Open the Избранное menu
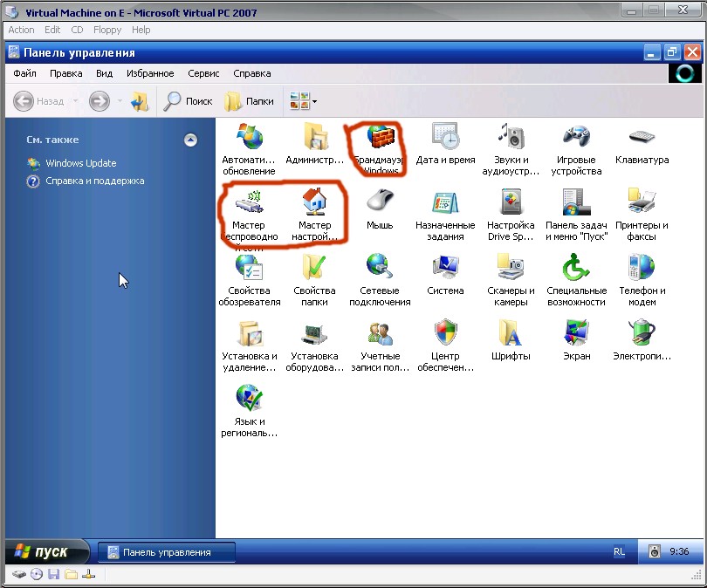This screenshot has width=707, height=588. (x=150, y=73)
